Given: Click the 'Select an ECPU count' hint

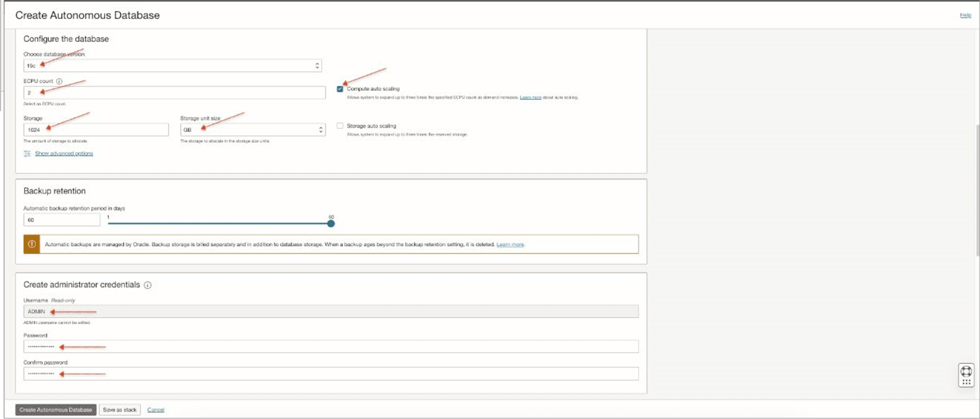Looking at the screenshot, I should [45, 104].
